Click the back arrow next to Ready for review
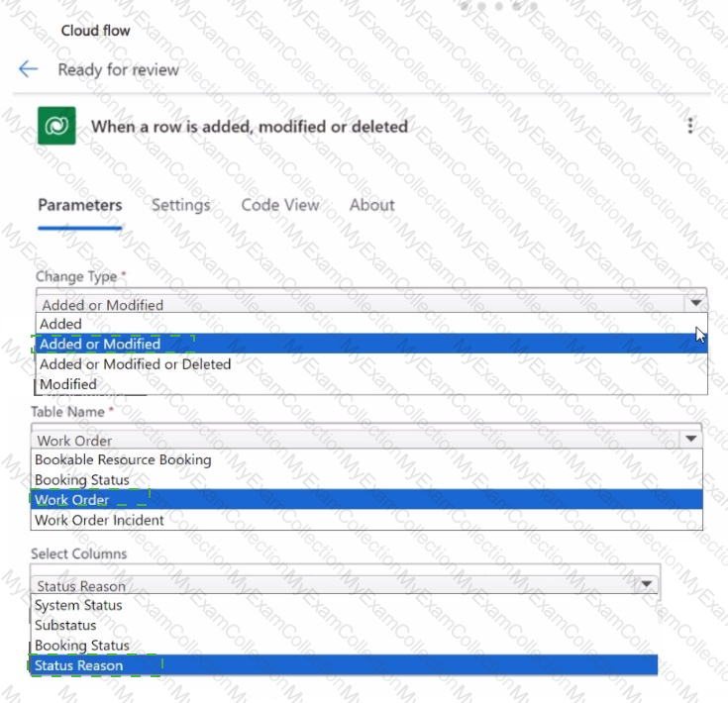 [x=28, y=69]
